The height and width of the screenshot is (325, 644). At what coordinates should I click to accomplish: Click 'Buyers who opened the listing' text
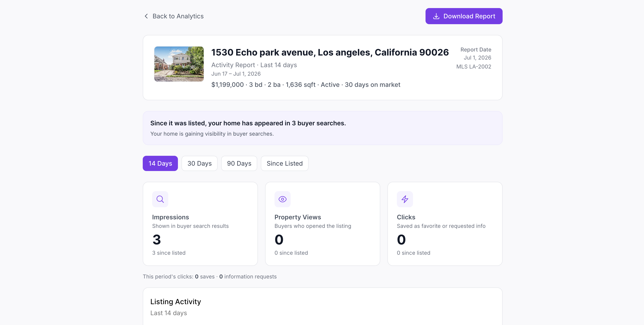coord(313,226)
